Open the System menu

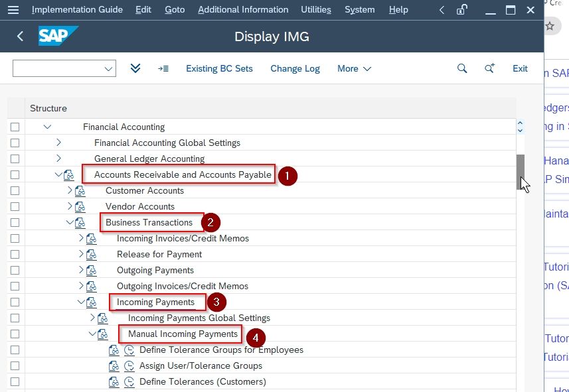360,10
